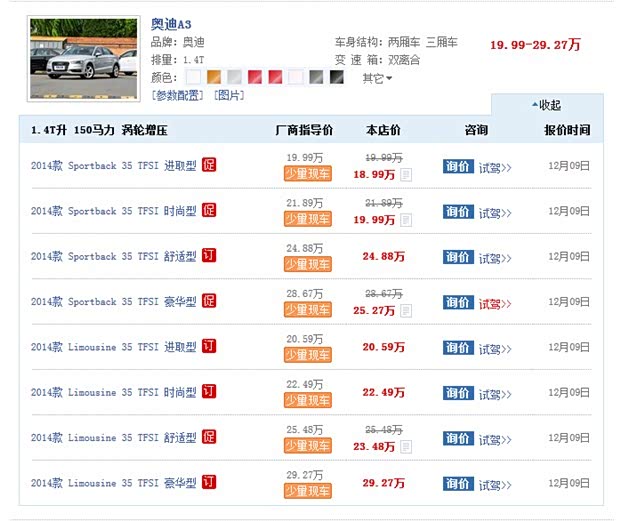This screenshot has width=620, height=521.
Task: Click 询价 for Sportback 35 TFSI 豪华型
Action: (x=458, y=302)
